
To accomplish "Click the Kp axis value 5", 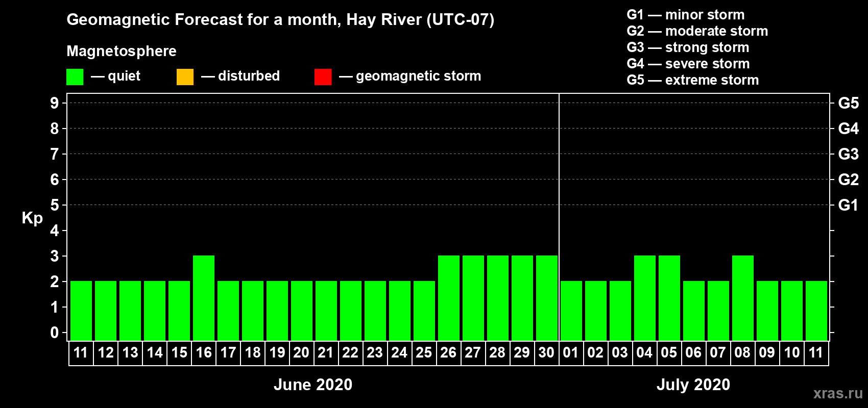I will pos(55,205).
